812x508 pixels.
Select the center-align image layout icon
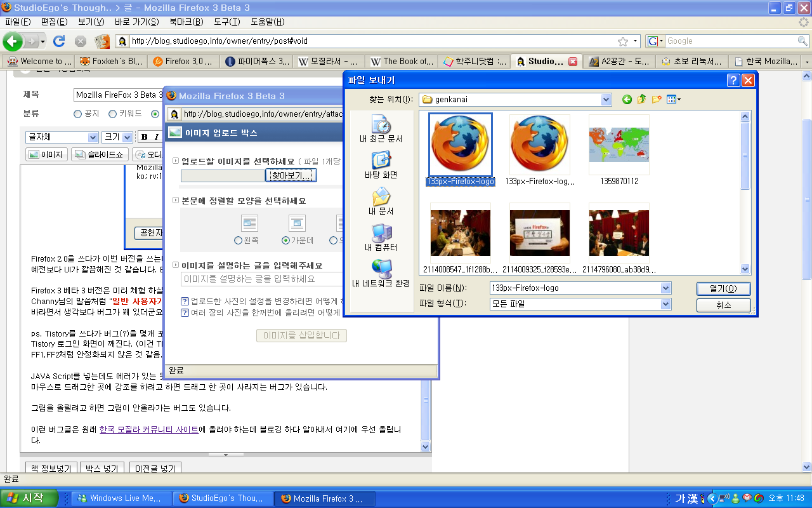pyautogui.click(x=297, y=223)
